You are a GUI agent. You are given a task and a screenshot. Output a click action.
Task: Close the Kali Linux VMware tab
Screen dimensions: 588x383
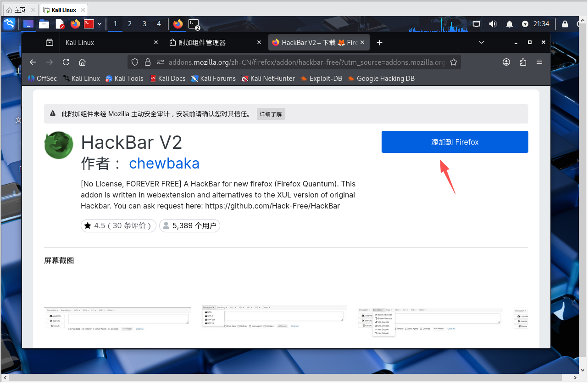(83, 10)
